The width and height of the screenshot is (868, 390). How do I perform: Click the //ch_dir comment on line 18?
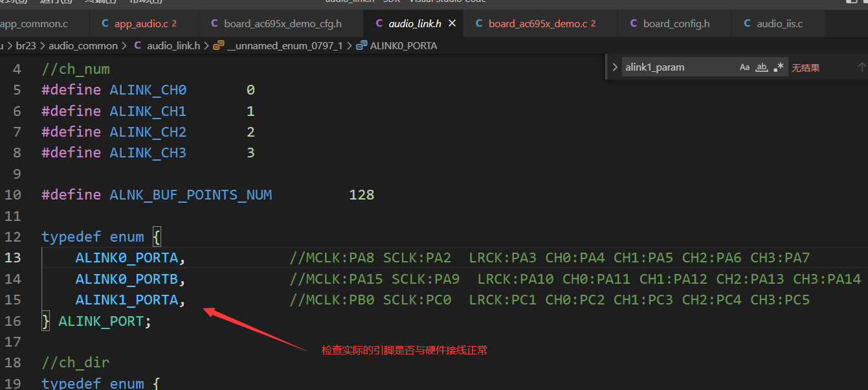pos(76,362)
